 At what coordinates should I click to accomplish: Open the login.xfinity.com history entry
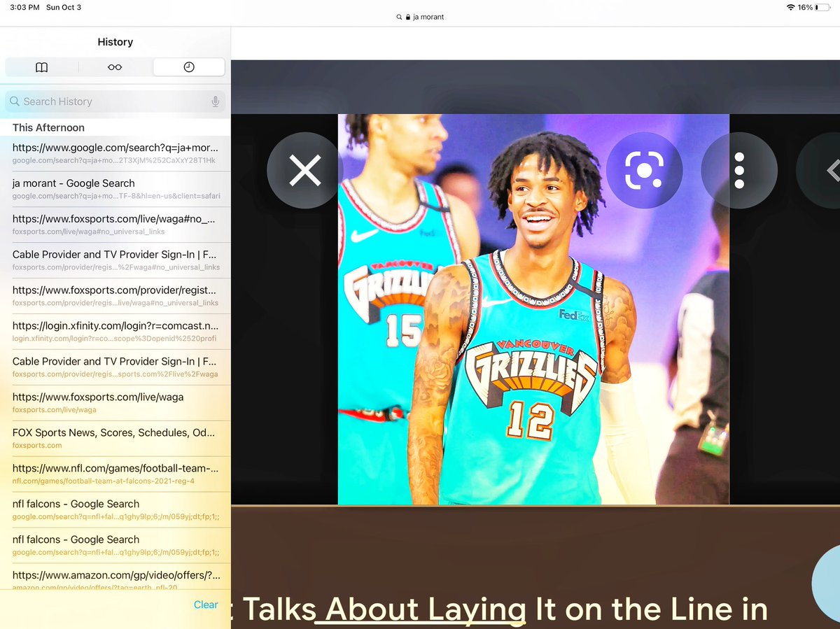115,332
